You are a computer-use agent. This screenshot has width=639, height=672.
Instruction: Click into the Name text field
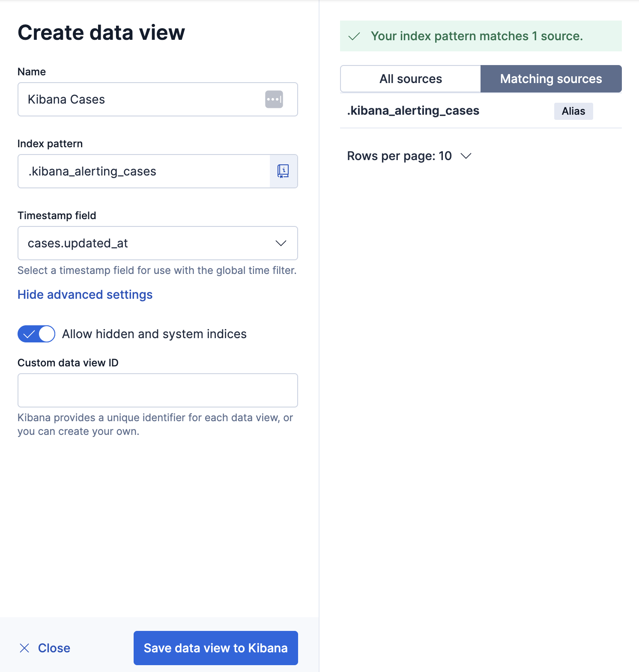141,99
